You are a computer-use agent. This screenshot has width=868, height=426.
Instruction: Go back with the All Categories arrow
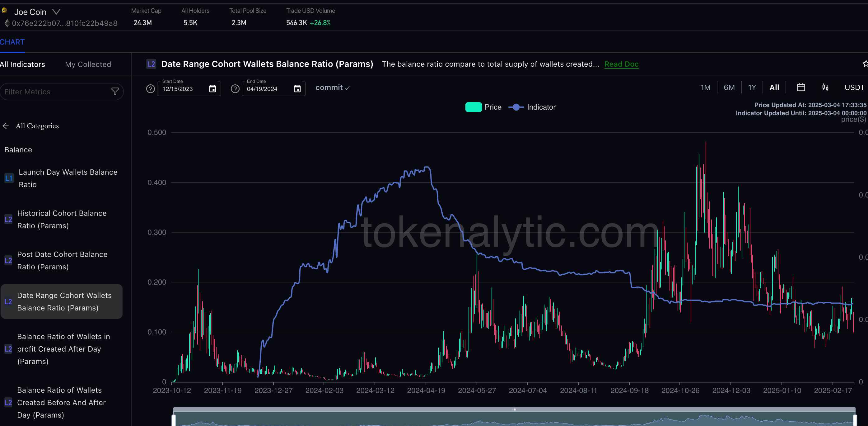(6, 126)
